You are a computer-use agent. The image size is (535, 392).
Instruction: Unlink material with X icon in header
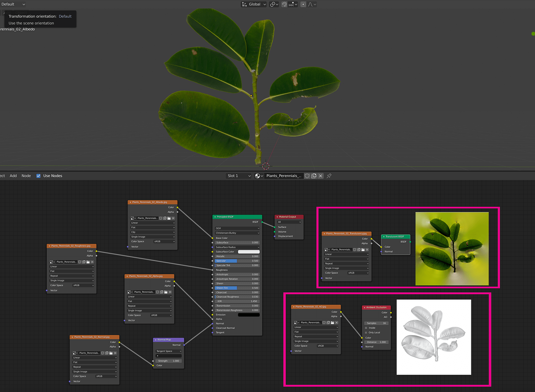(x=321, y=176)
